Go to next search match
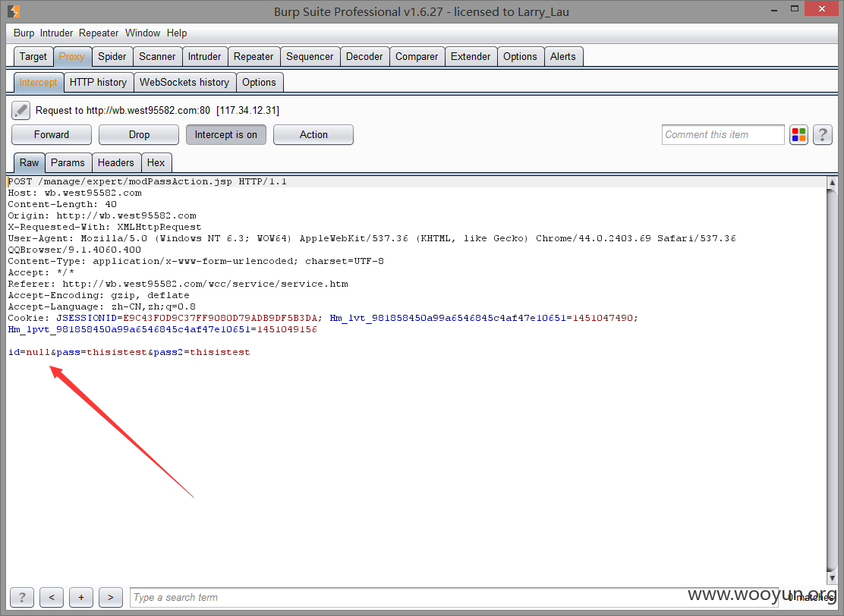844x616 pixels. coord(110,597)
